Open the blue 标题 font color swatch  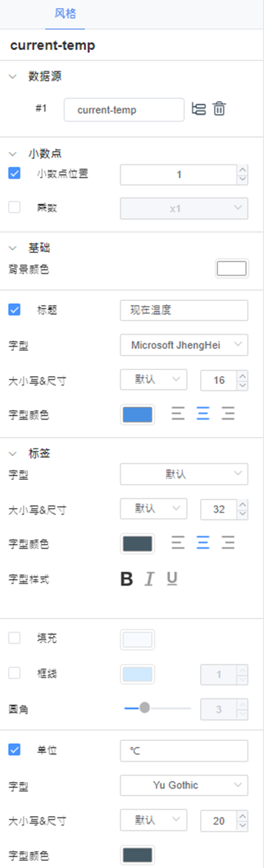[137, 414]
